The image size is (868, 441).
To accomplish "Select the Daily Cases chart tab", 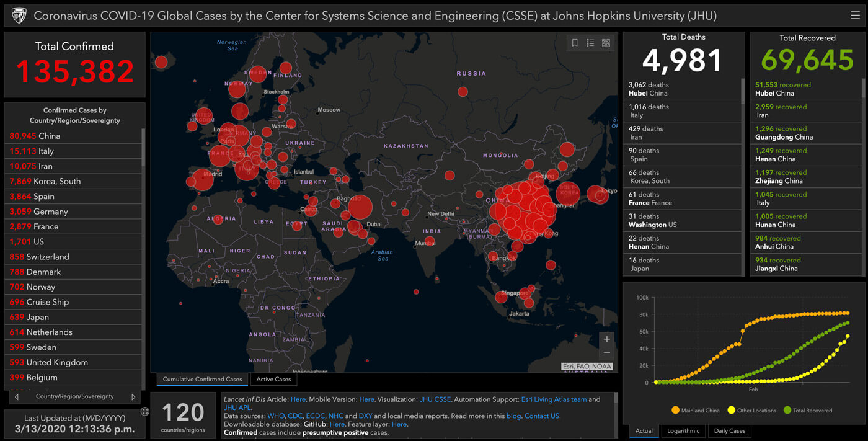I will pos(729,430).
